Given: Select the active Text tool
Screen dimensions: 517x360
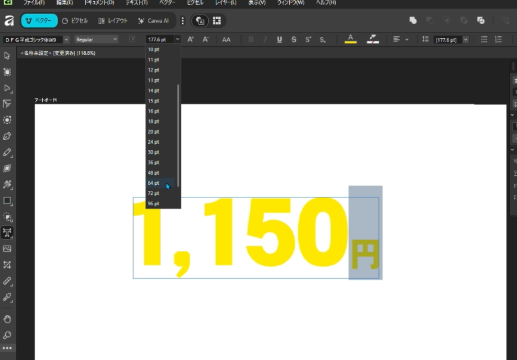Looking at the screenshot, I should click(x=7, y=232).
